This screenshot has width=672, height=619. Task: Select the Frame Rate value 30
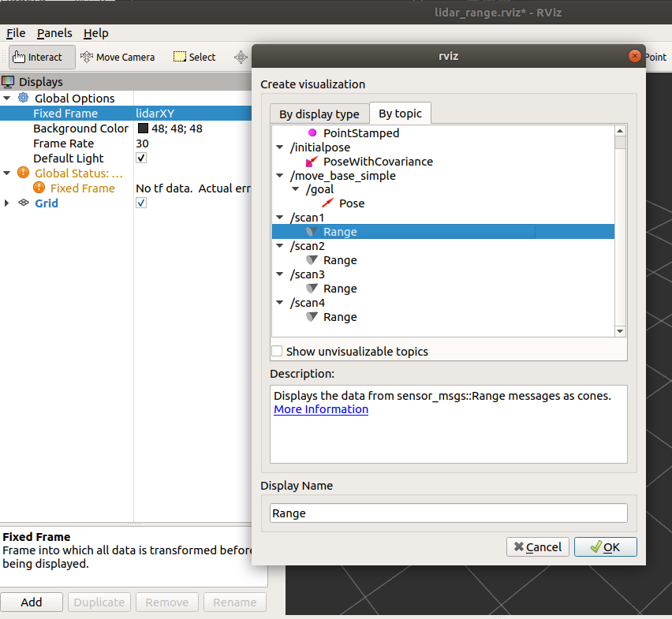pyautogui.click(x=142, y=143)
